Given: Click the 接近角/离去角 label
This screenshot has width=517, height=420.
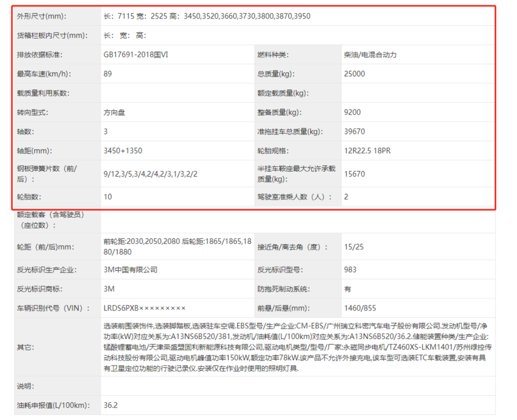Looking at the screenshot, I should click(x=292, y=247).
